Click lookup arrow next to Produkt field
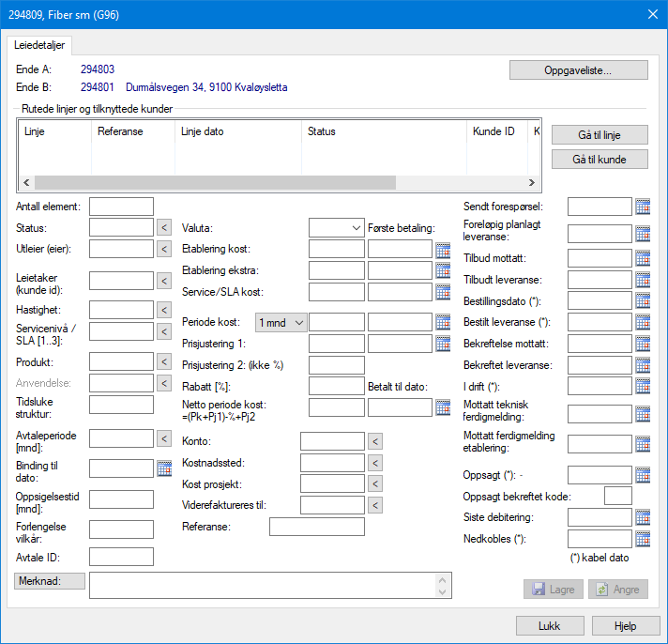Screen dimensions: 668x644 (164, 361)
